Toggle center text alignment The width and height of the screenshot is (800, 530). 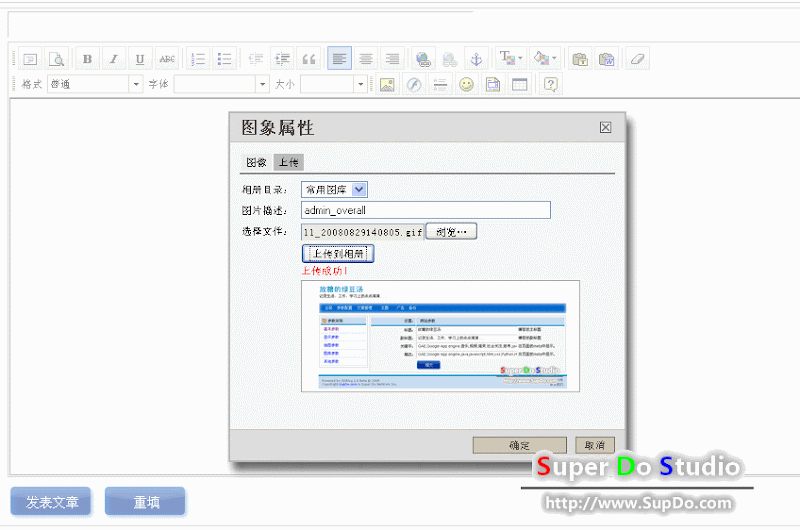[366, 59]
